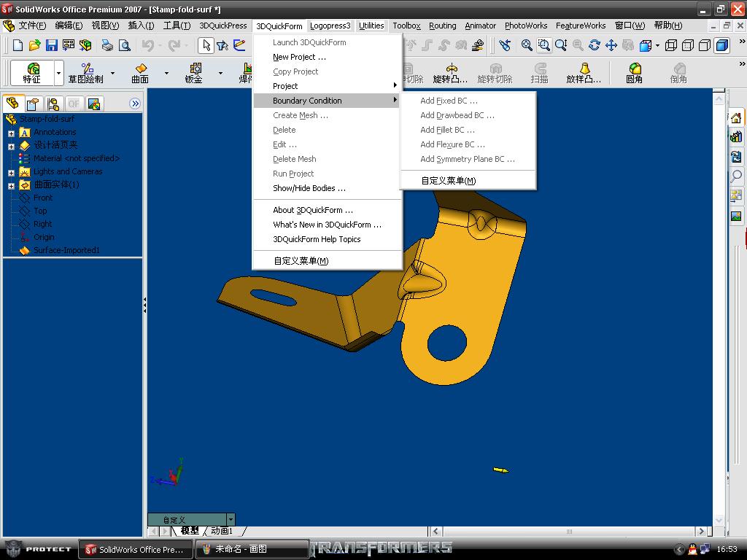Switch to Wireframe display icon

pos(671,45)
